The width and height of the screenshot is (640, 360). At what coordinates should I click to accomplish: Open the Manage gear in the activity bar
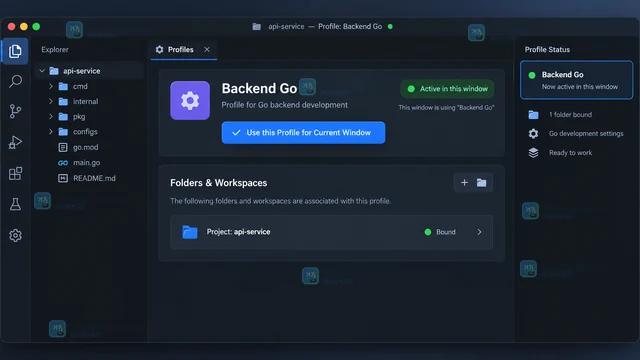click(x=15, y=236)
